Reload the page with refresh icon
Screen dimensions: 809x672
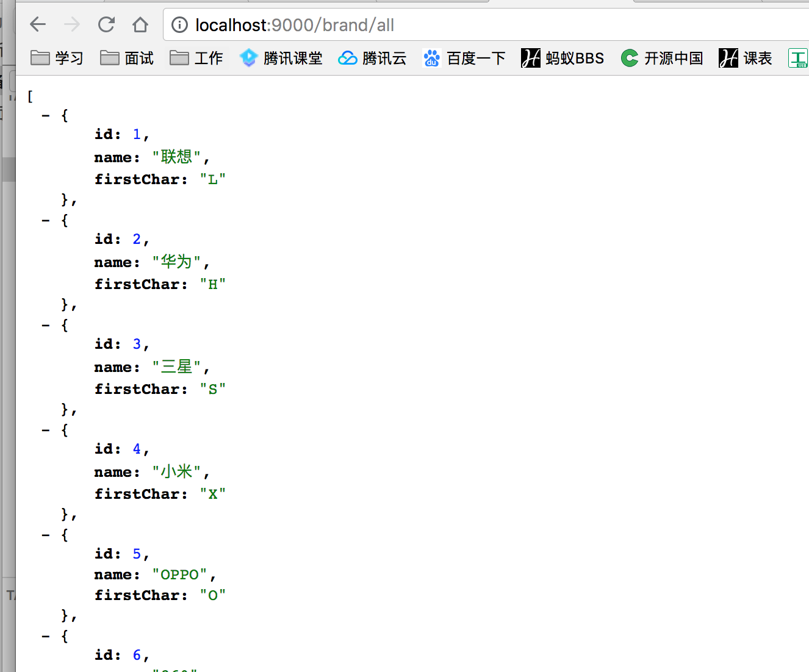106,24
